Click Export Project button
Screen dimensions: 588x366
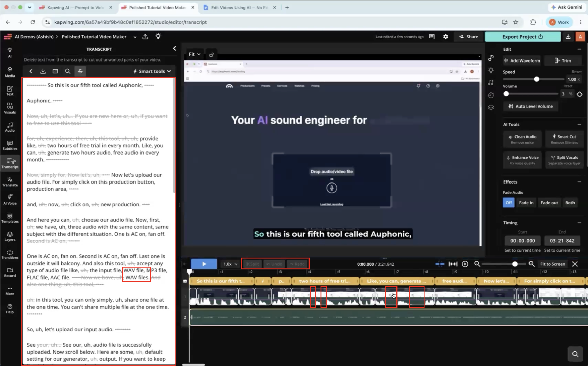[523, 37]
